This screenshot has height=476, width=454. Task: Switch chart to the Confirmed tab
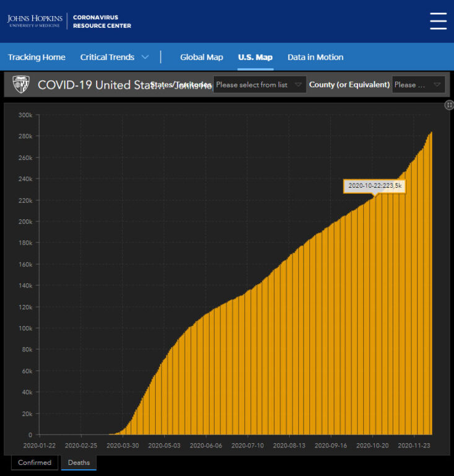click(x=35, y=462)
